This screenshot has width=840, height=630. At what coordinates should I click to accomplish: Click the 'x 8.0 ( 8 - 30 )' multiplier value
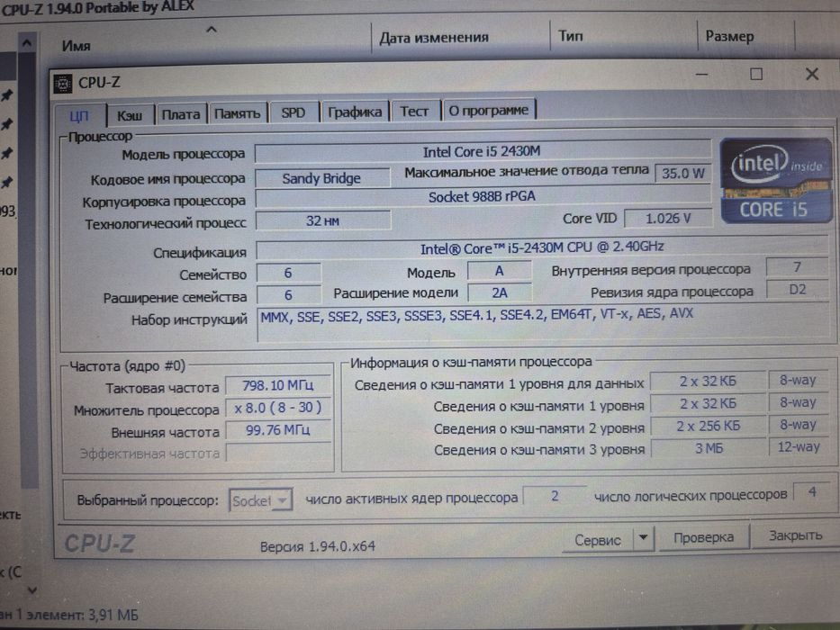point(278,409)
